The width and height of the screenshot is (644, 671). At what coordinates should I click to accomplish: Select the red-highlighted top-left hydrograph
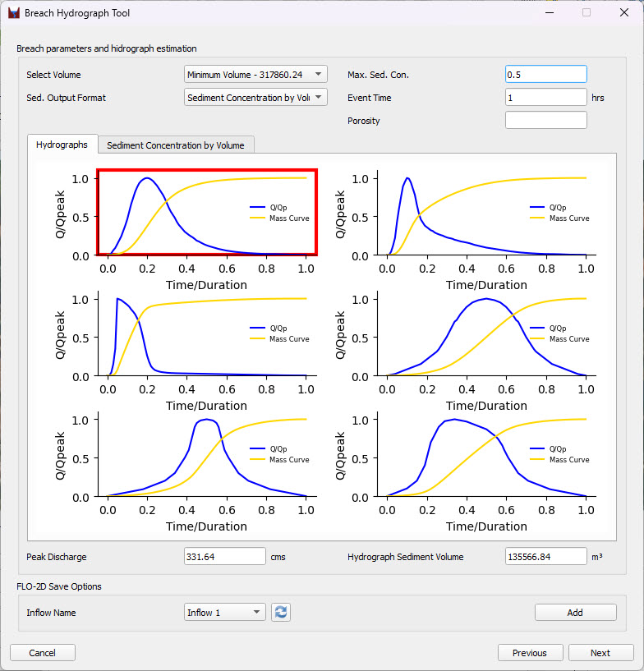[x=207, y=213]
